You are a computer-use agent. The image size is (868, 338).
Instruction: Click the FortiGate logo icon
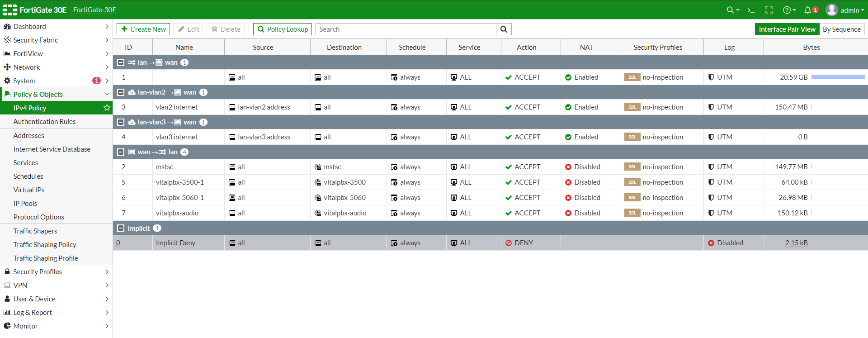click(x=10, y=10)
